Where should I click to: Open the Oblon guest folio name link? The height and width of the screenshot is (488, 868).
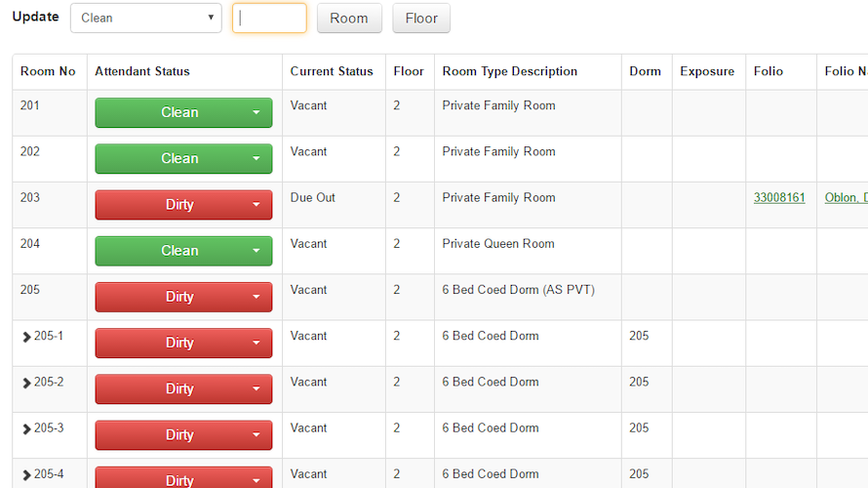pos(846,198)
